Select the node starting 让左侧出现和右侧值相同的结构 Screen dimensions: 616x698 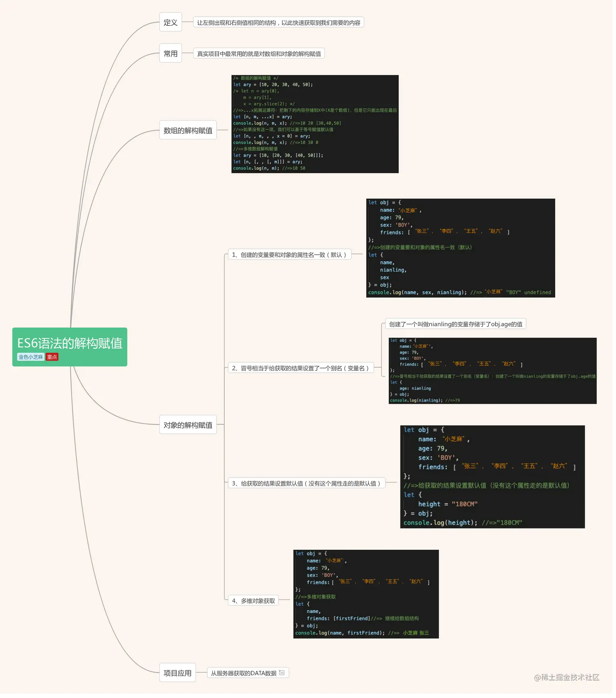(279, 23)
